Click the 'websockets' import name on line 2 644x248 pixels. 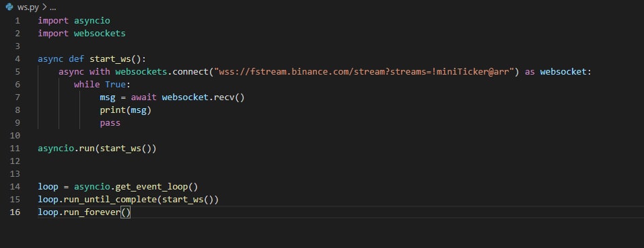pos(100,33)
